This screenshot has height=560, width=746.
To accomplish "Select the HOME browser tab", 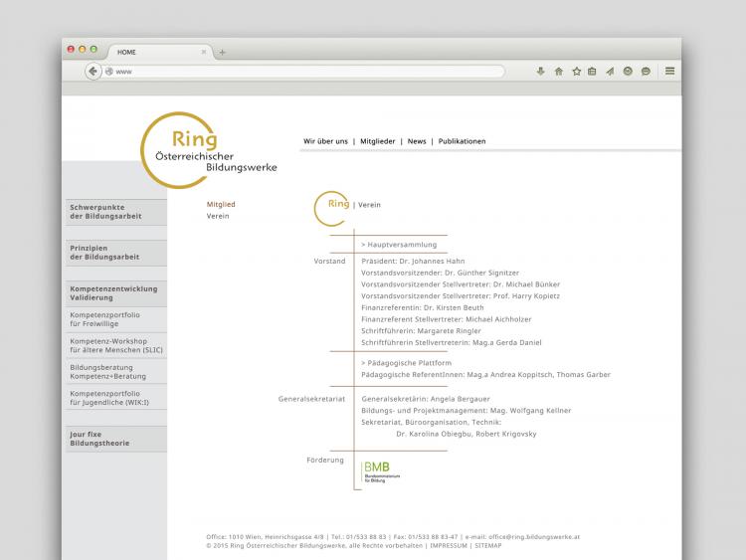I will click(x=161, y=52).
